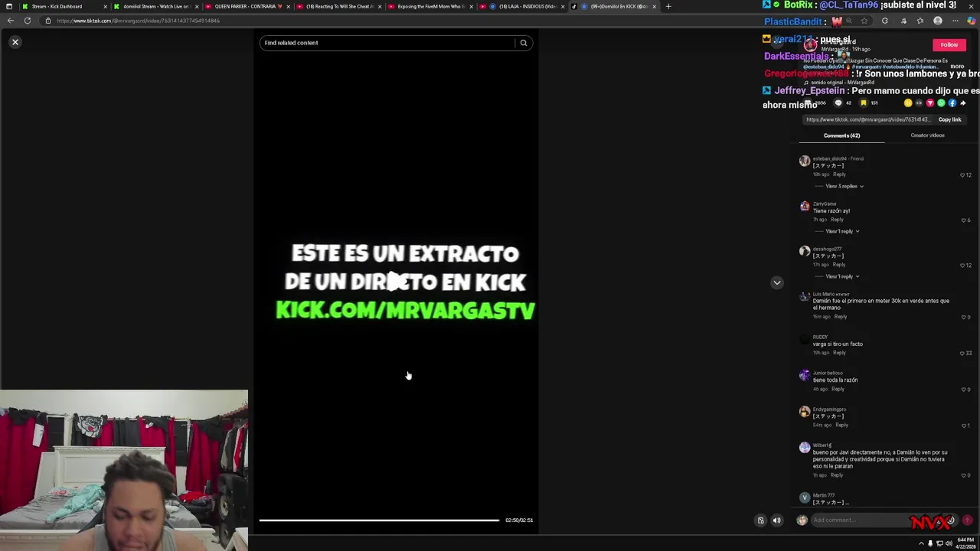
Task: Switch to QUEEN PARKER - CONTRARIA tab
Action: click(247, 6)
